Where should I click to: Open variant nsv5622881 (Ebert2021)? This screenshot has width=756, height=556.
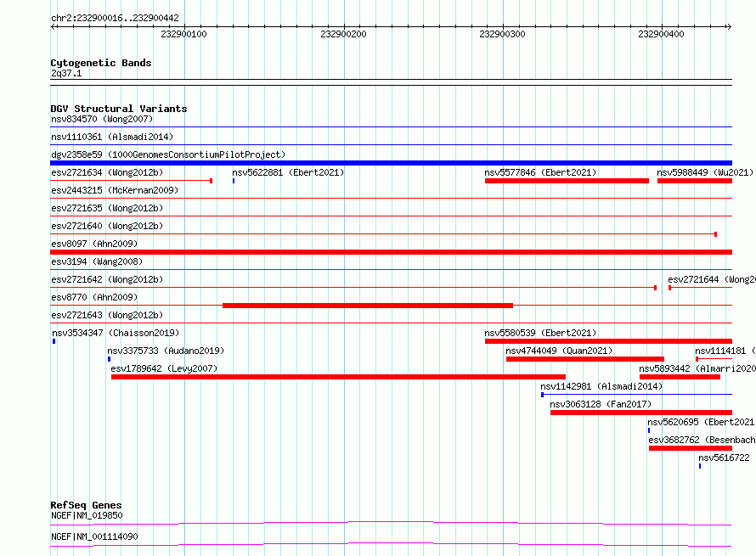288,172
